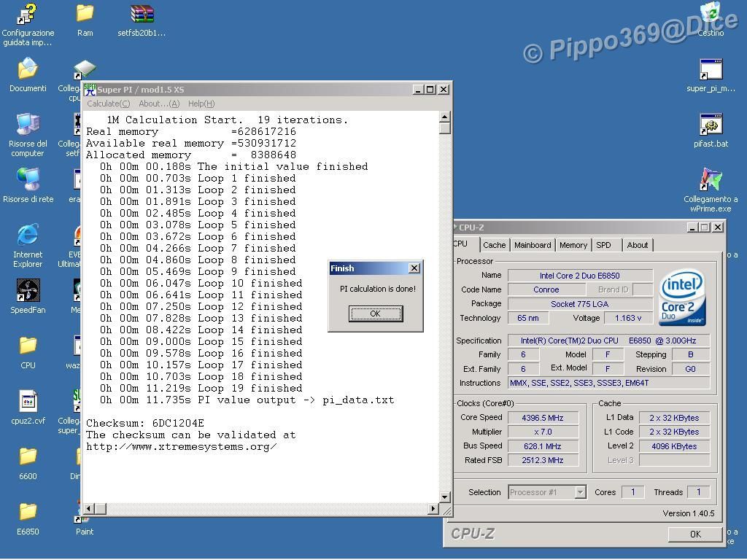747x560 pixels.
Task: Click the Revision G0 value
Action: coord(690,368)
